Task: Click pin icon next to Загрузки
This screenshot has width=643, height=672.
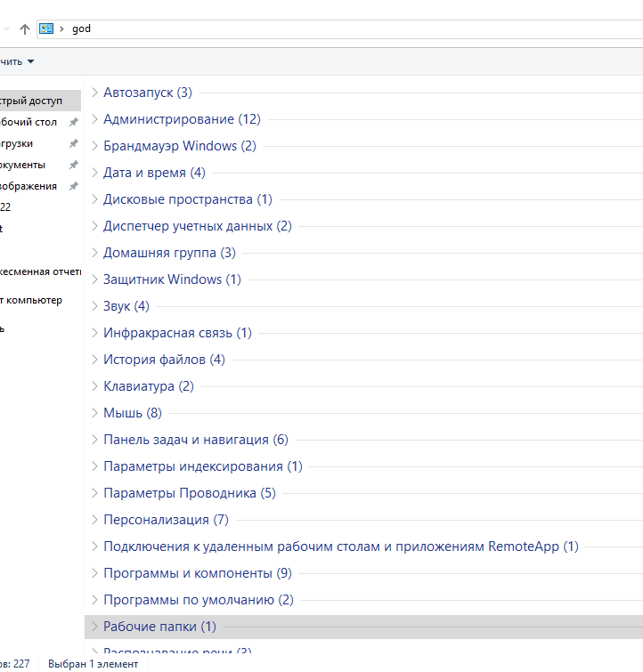Action: tap(74, 143)
